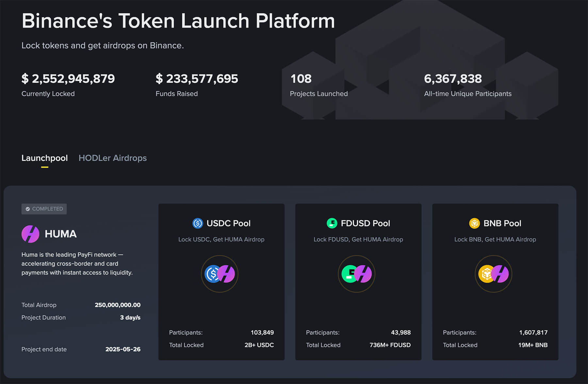The image size is (588, 384).
Task: Click the FDUSD-HUMA paired circle icon
Action: click(x=356, y=274)
